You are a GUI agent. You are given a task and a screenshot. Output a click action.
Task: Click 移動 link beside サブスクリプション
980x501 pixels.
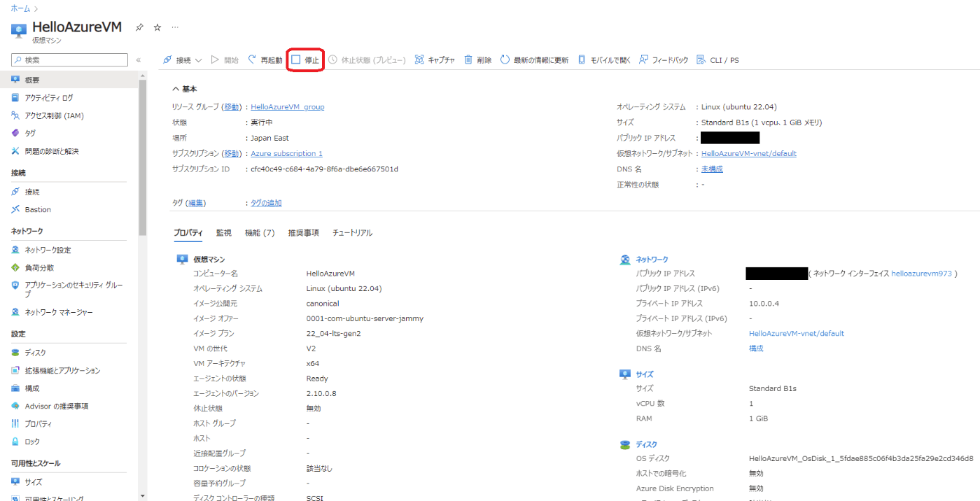pyautogui.click(x=232, y=153)
